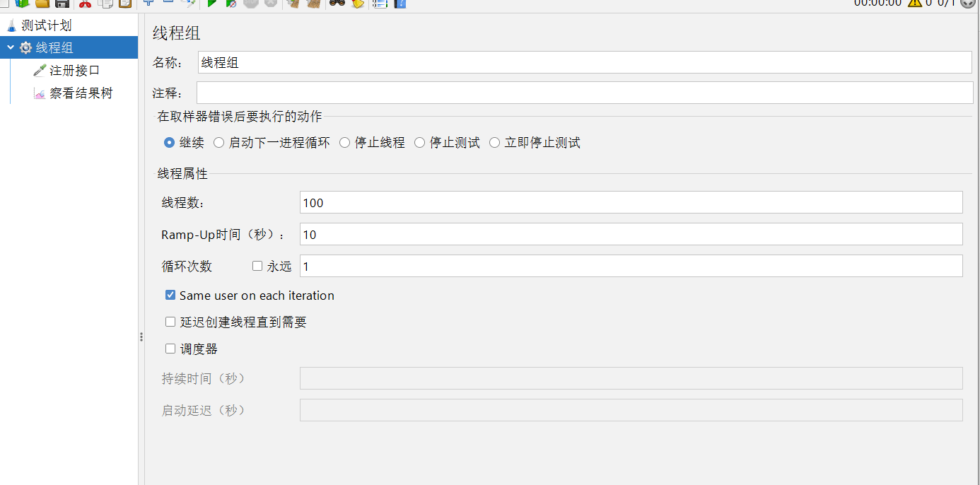
Task: Click the 线程属性 section label
Action: pyautogui.click(x=182, y=173)
